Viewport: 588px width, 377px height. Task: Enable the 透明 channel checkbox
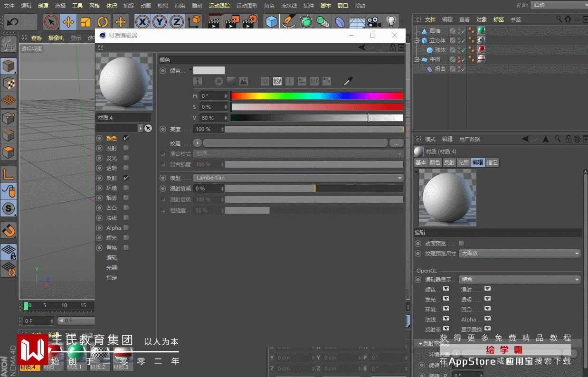tap(126, 168)
